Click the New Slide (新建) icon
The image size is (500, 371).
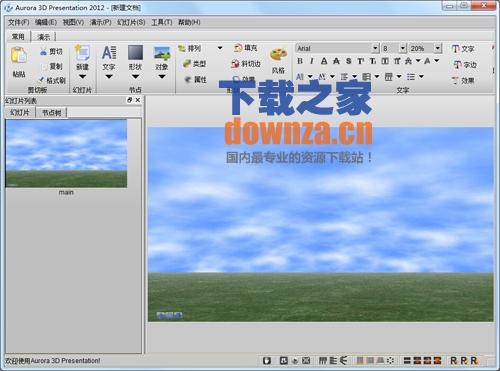pos(82,53)
